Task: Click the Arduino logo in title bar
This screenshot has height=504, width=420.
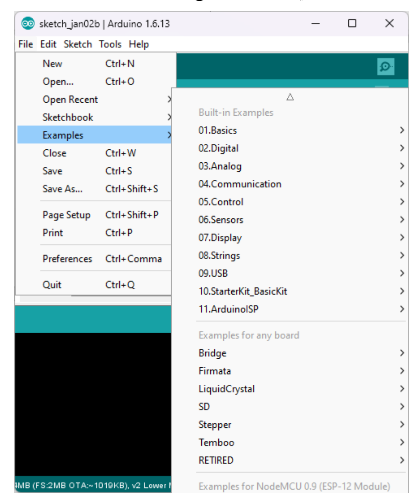Action: coord(28,24)
